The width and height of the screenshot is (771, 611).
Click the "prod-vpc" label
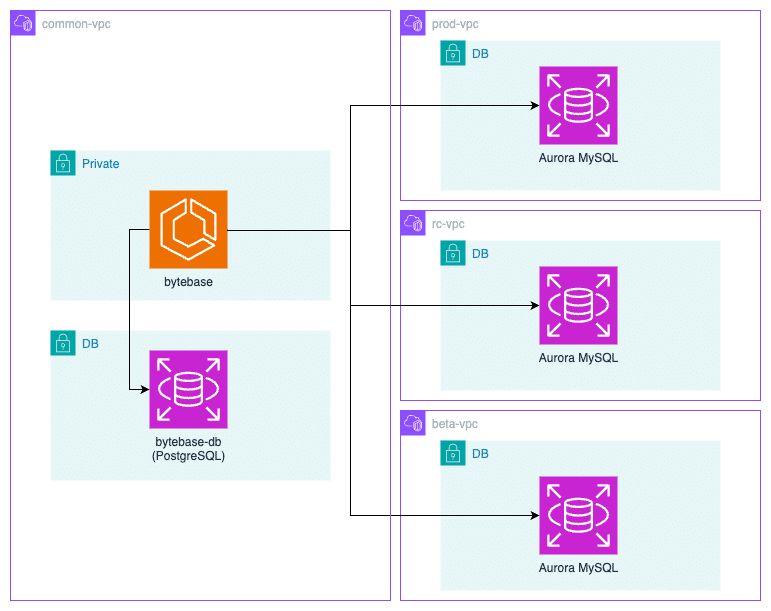(x=455, y=24)
